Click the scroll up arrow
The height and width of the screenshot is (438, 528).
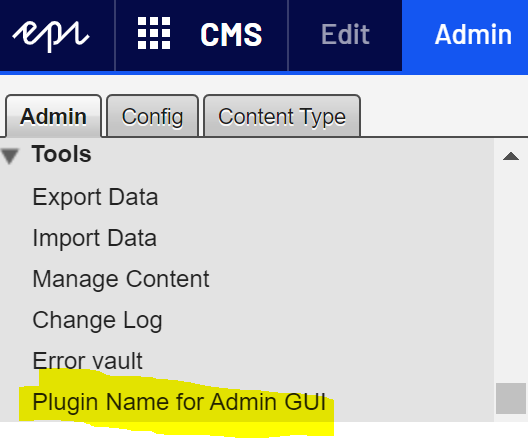[x=511, y=156]
